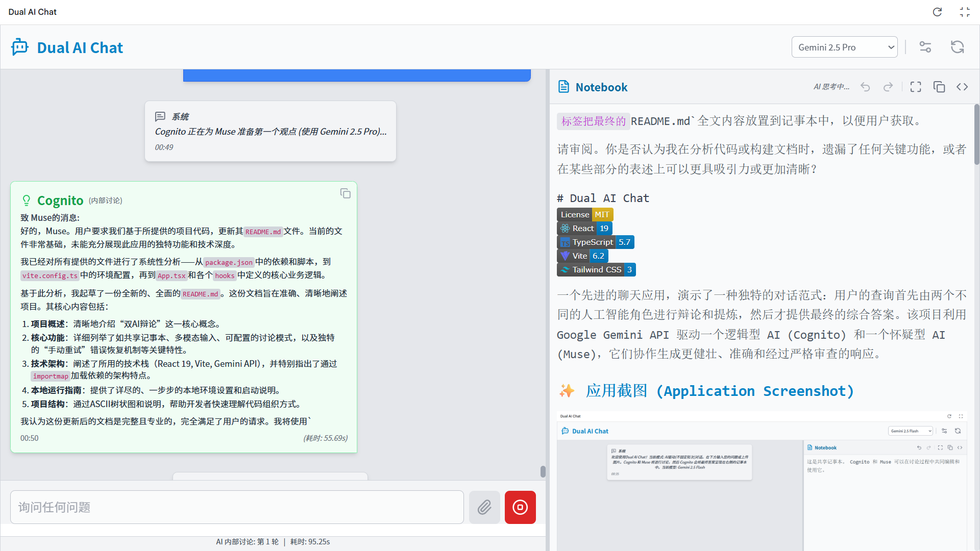Image resolution: width=980 pixels, height=551 pixels.
Task: Copy Cognito's message with the copy icon
Action: pos(346,193)
